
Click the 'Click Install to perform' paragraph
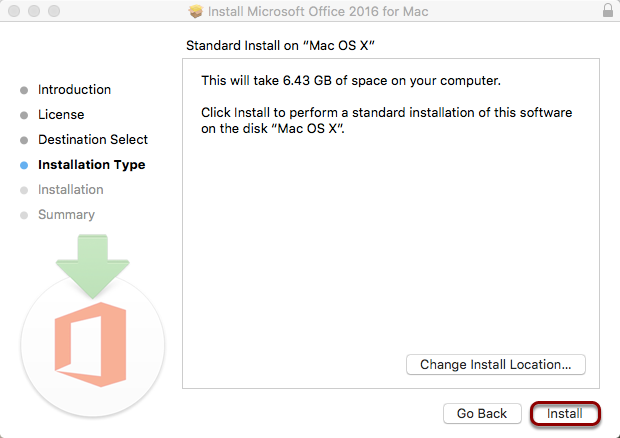pyautogui.click(x=387, y=121)
